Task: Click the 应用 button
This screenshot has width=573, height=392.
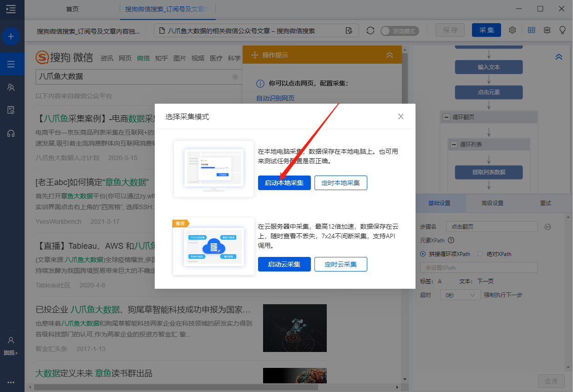Action: click(552, 381)
